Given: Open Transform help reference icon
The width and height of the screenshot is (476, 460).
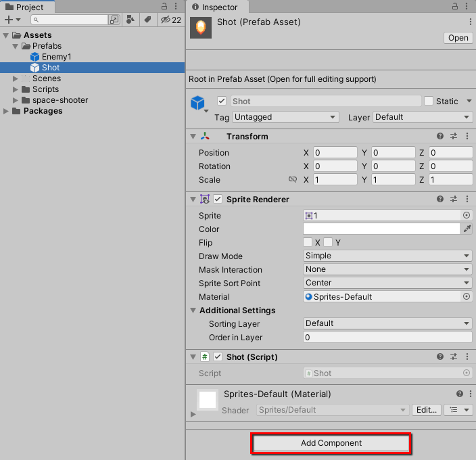Looking at the screenshot, I should click(x=440, y=136).
